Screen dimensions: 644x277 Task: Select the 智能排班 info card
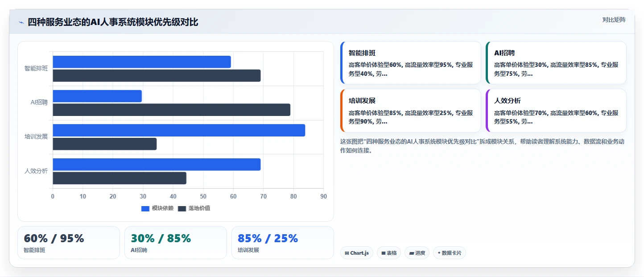point(411,63)
